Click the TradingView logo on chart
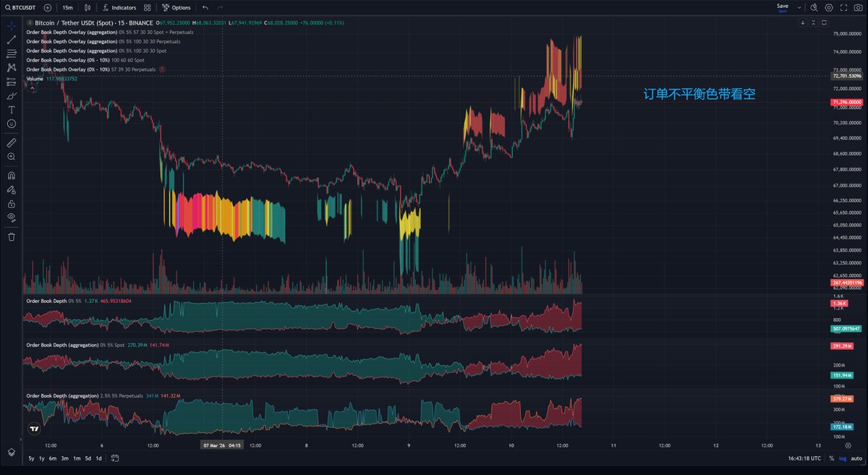The height and width of the screenshot is (475, 868). pos(33,429)
